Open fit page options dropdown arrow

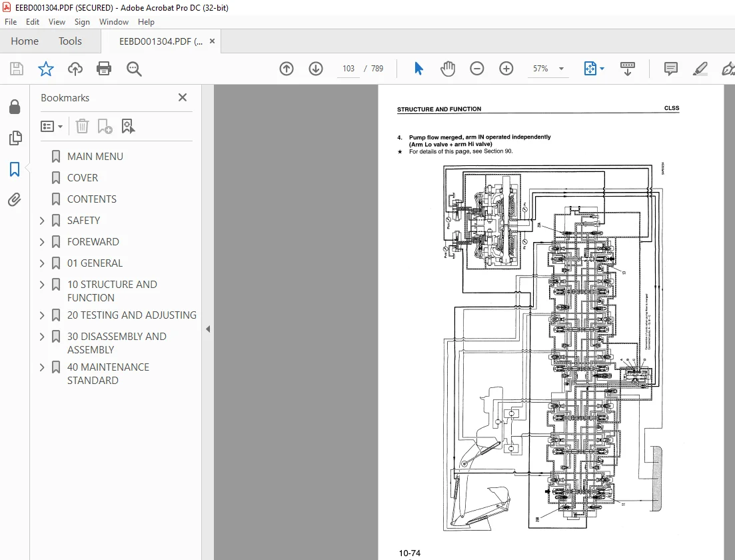(x=602, y=69)
